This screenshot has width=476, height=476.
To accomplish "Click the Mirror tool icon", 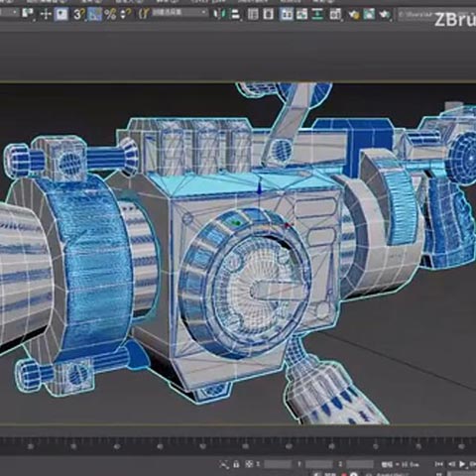I will (x=219, y=14).
